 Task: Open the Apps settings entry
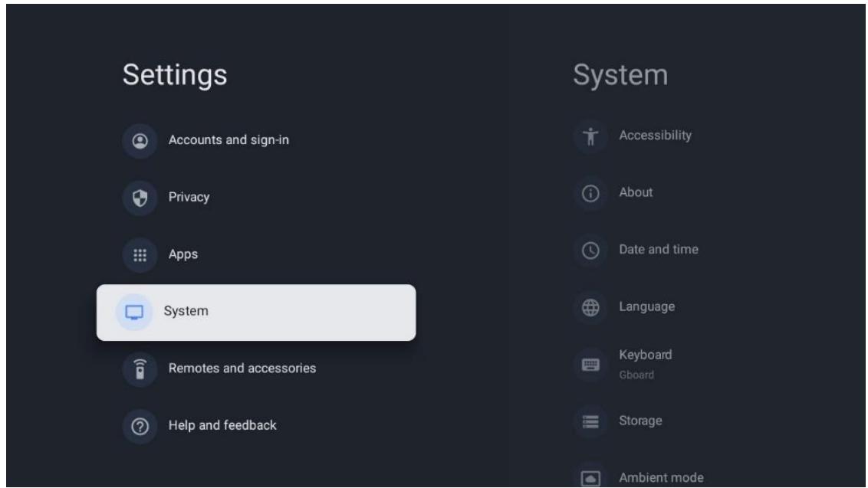(x=183, y=254)
